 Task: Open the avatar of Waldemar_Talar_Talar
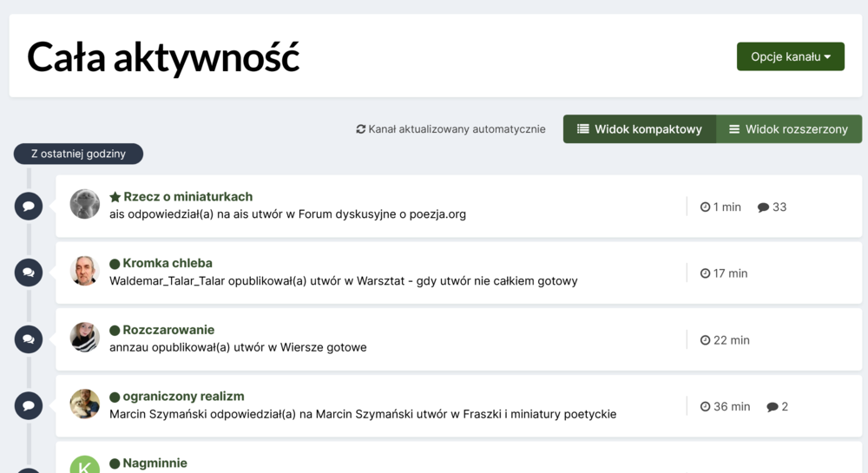click(84, 271)
